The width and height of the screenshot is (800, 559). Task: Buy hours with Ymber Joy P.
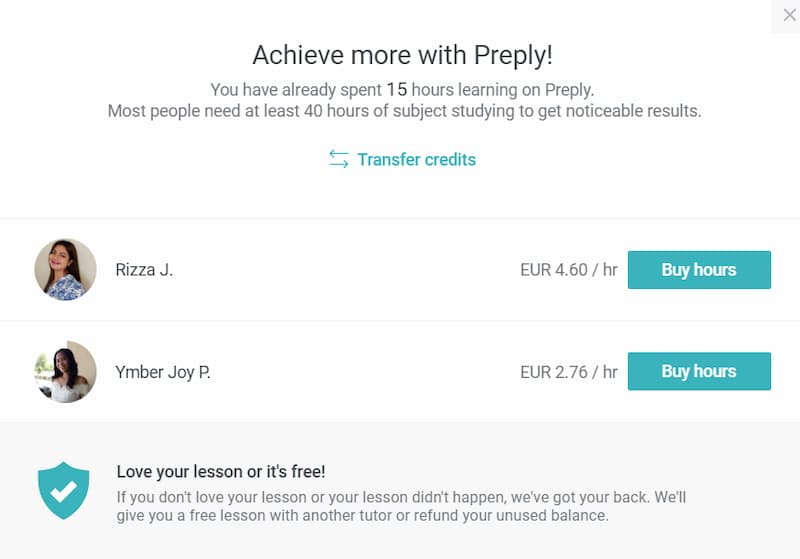point(699,371)
